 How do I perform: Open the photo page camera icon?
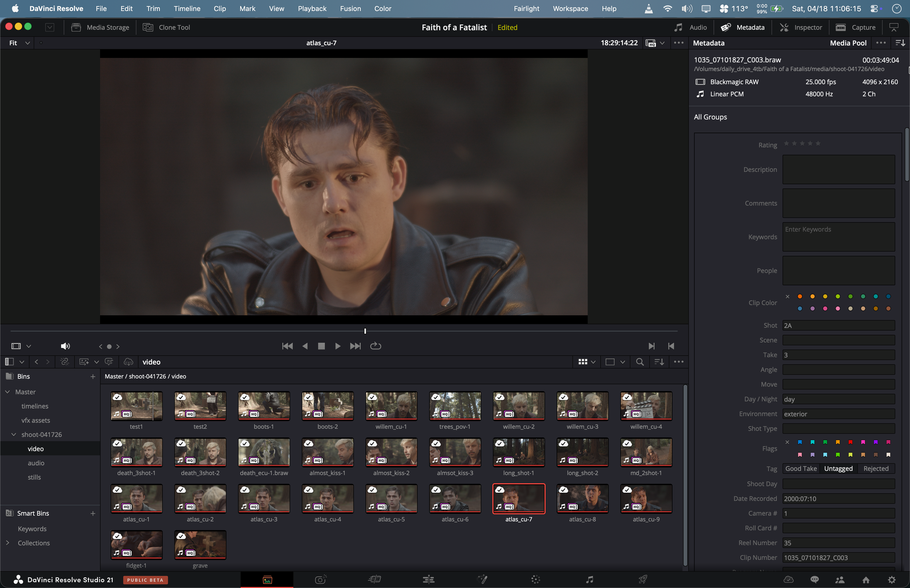320,580
